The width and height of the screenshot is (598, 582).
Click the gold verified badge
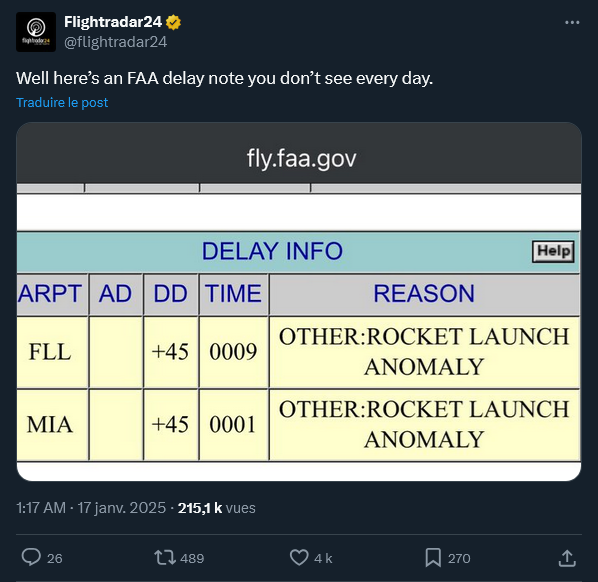click(173, 22)
